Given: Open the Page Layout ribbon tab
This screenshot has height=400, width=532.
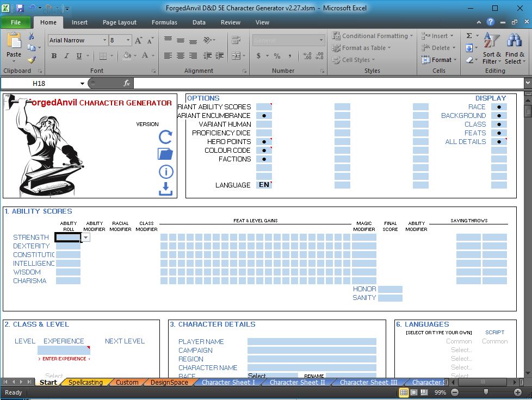Looking at the screenshot, I should click(x=120, y=22).
